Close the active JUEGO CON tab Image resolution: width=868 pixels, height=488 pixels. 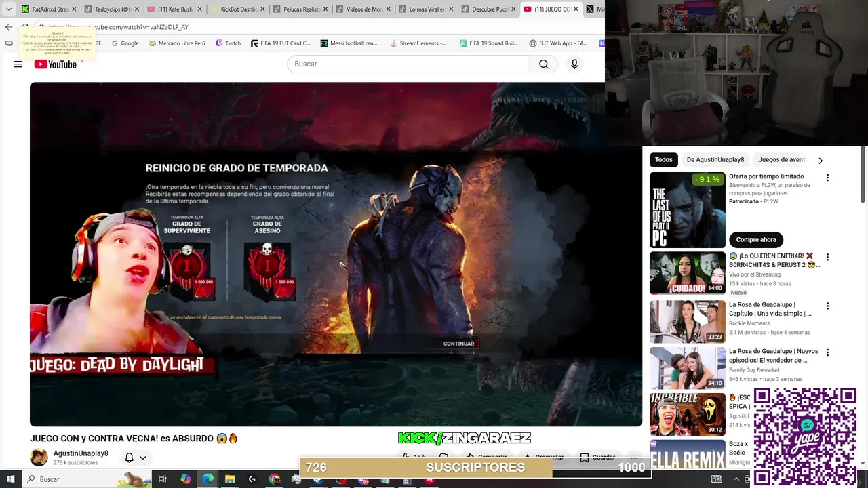coord(576,9)
